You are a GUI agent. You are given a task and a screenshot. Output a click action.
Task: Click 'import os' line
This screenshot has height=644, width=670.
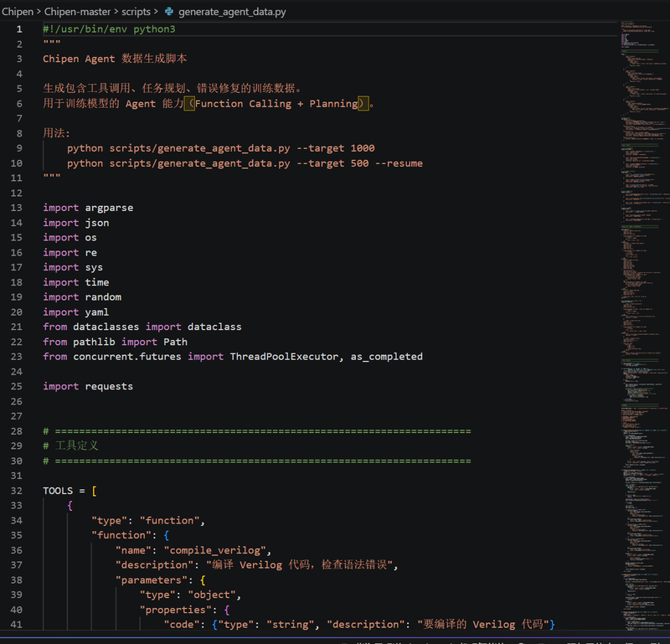coord(70,238)
